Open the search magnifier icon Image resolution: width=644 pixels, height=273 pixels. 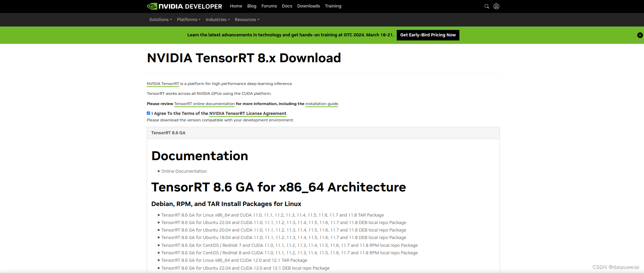(487, 6)
